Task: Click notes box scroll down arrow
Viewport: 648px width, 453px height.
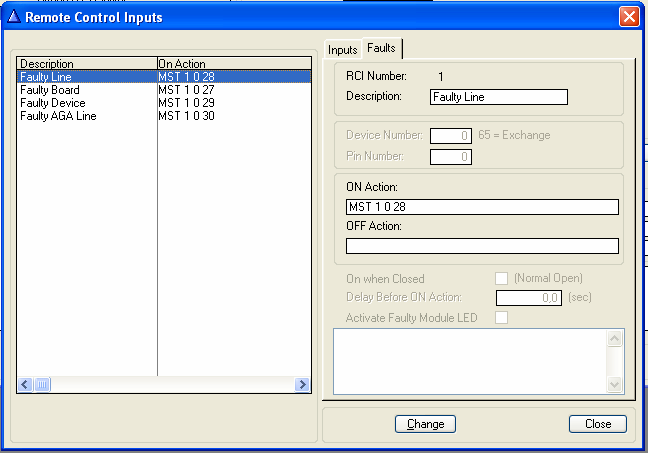Action: click(616, 385)
